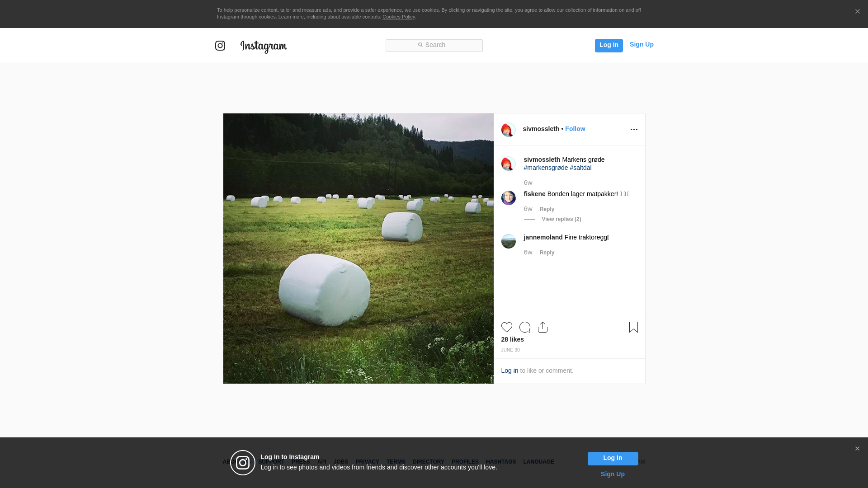Viewport: 868px width, 488px height.
Task: Click the Instagram logo in bottom banner
Action: click(x=243, y=463)
